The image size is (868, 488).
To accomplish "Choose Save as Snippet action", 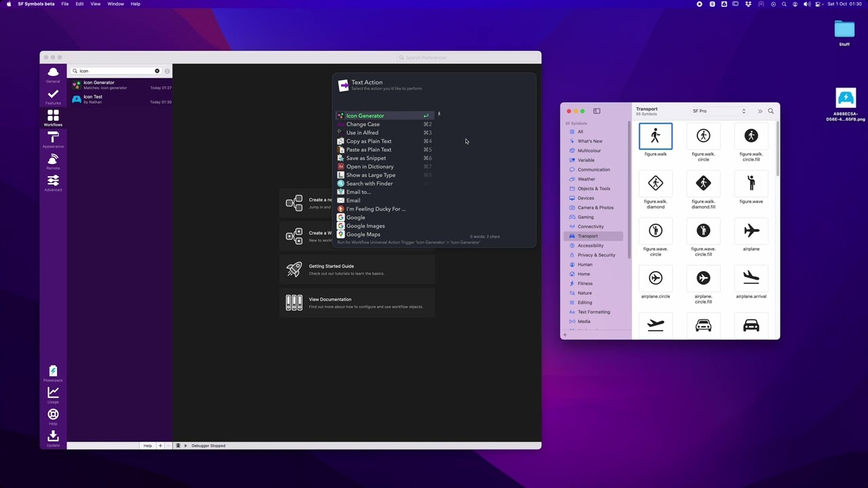I will (x=384, y=158).
